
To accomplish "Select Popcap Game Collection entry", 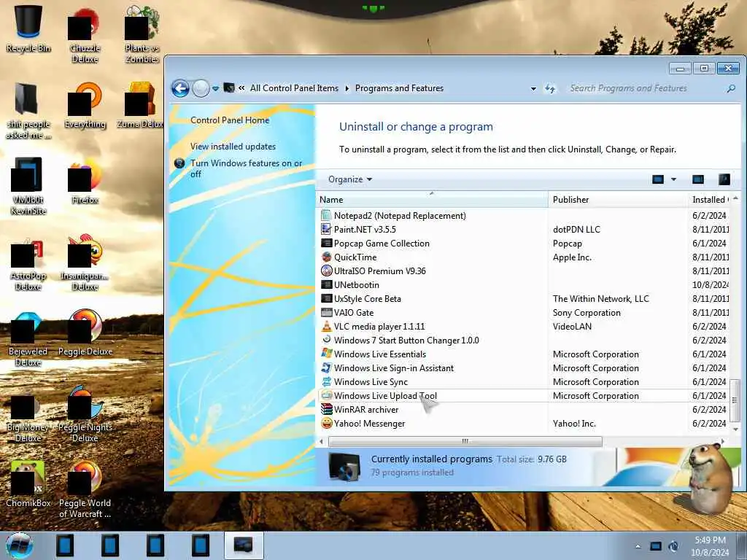I will 523,244.
